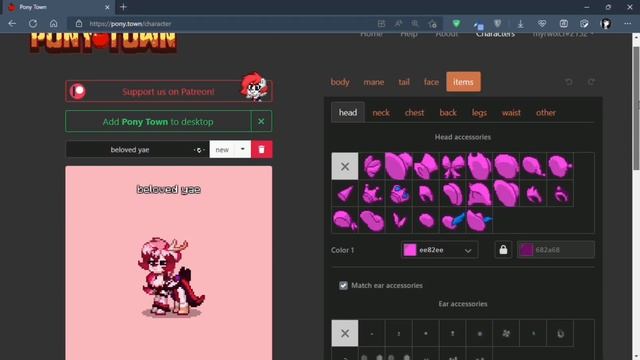Go back with browser back arrow
The width and height of the screenshot is (640, 360).
pyautogui.click(x=12, y=24)
